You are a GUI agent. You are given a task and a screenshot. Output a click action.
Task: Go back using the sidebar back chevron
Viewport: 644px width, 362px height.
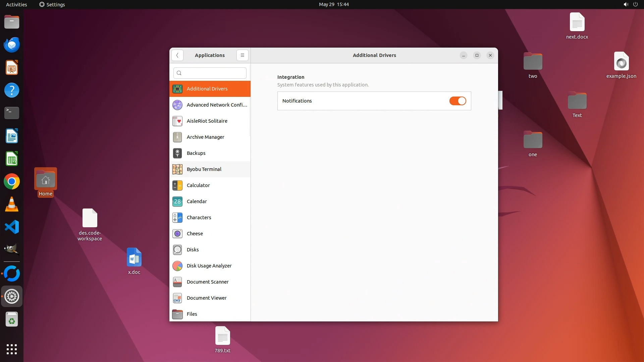pyautogui.click(x=177, y=55)
